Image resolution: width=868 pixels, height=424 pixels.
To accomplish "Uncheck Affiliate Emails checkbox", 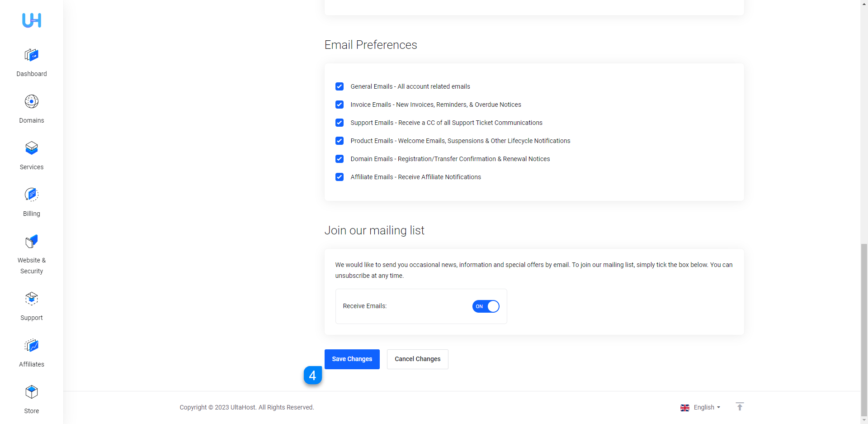I will point(340,177).
